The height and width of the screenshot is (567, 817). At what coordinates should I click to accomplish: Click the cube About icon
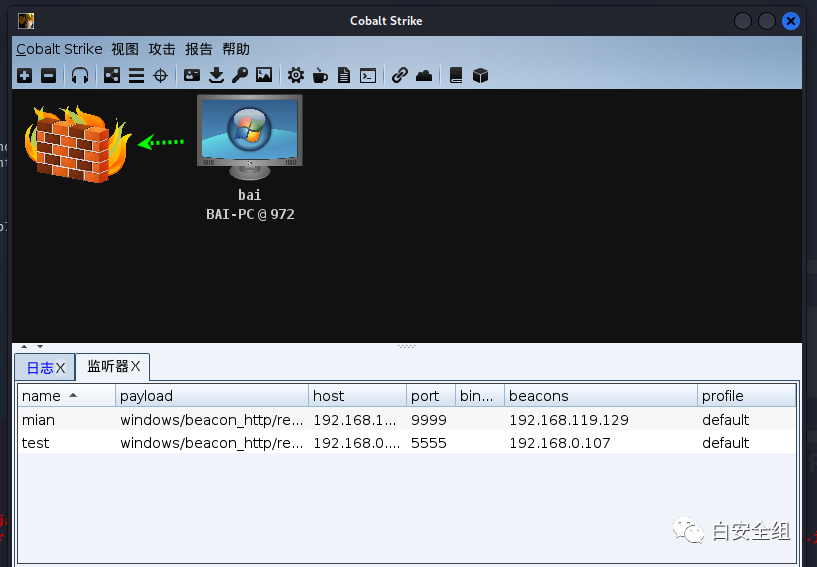tap(480, 76)
